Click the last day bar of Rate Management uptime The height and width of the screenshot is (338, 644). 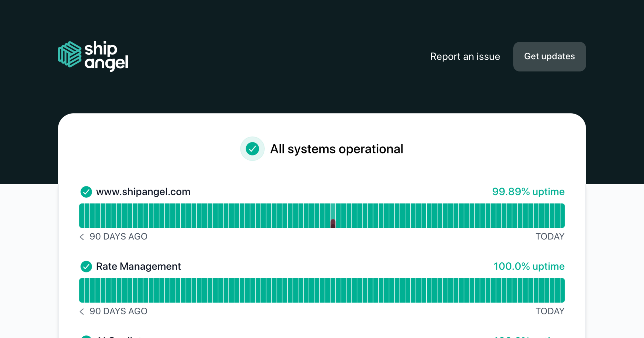562,290
